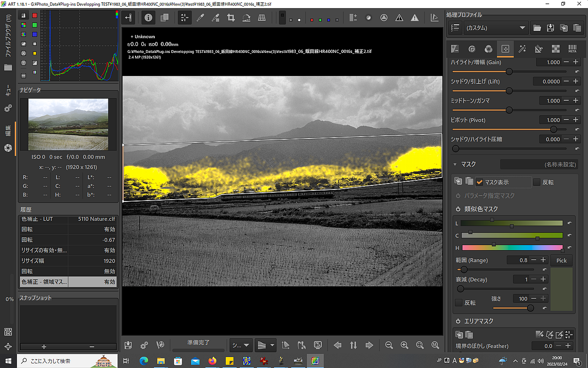Adjust the ミッドトーン/ガンマ slider

point(510,110)
